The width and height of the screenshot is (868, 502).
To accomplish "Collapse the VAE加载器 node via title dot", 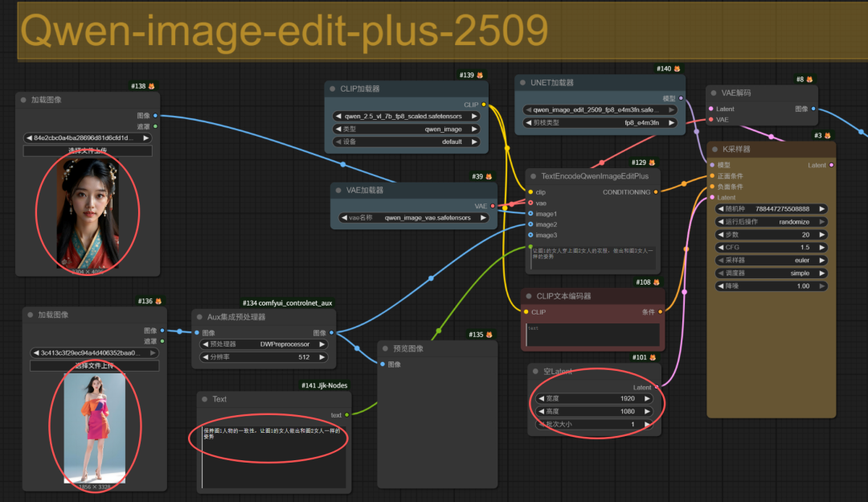I will tap(339, 190).
